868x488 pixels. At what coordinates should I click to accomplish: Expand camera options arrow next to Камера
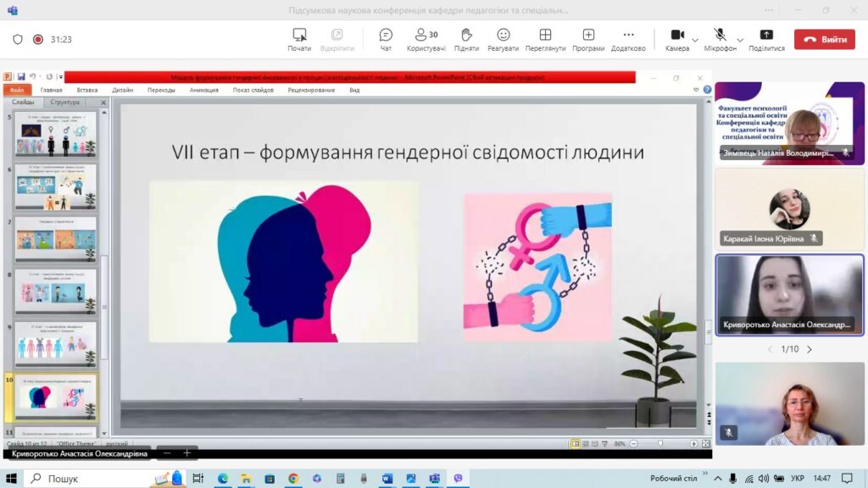[695, 41]
